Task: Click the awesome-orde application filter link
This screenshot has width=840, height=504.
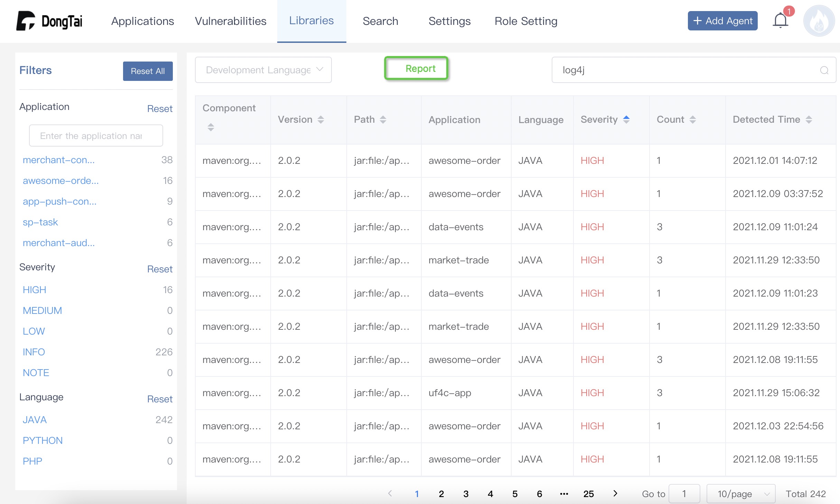Action: click(x=60, y=180)
